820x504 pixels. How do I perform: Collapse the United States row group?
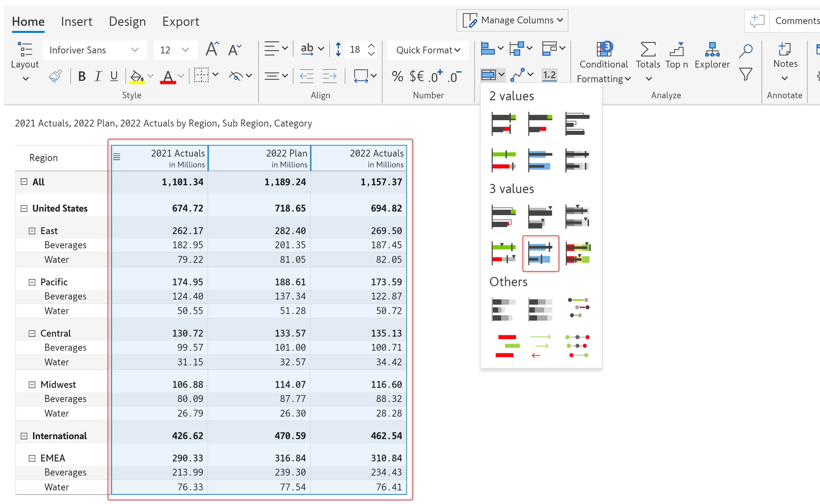coord(24,208)
